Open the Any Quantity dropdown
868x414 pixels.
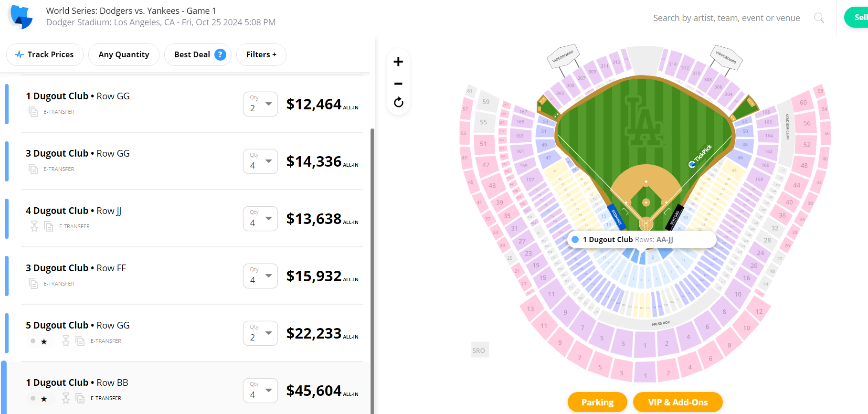coord(124,54)
